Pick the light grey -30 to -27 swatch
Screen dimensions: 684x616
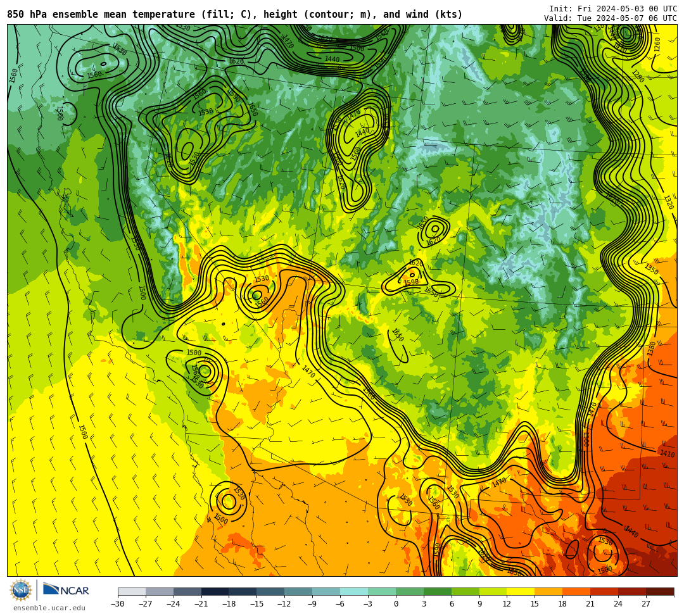point(132,591)
